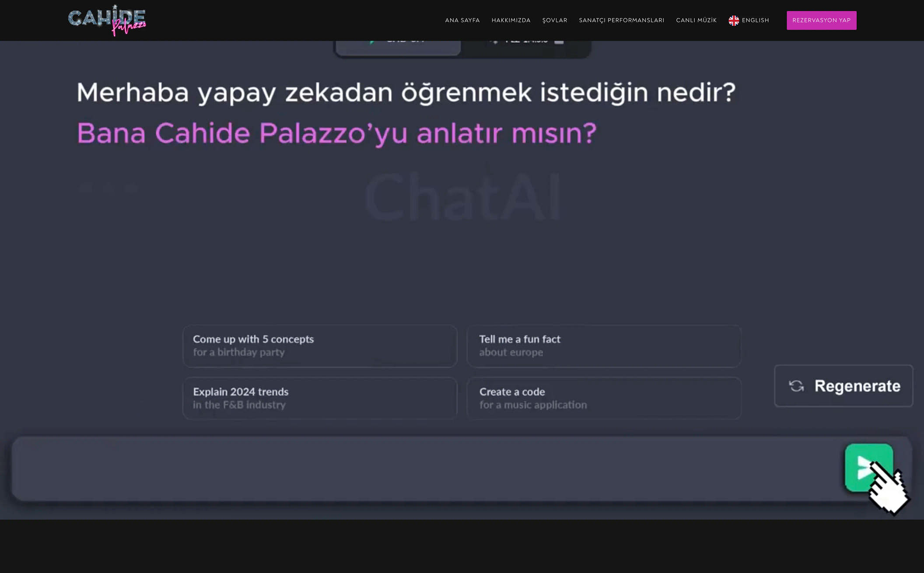Pick the "Create a code" prompt card
Viewport: 924px width, 573px height.
[x=604, y=398]
